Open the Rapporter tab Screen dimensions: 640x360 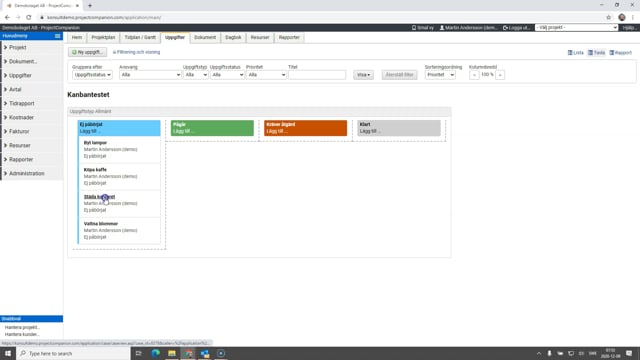pos(289,38)
